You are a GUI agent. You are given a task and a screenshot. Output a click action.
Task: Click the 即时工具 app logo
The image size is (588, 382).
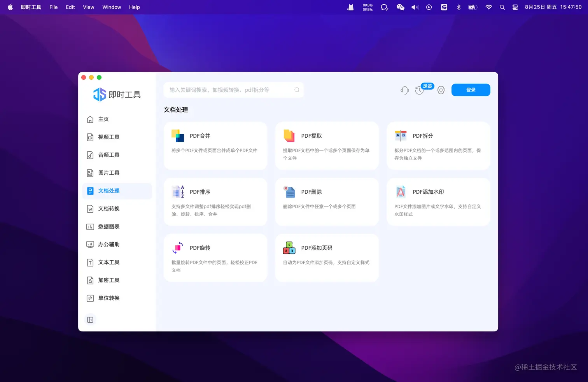(117, 94)
